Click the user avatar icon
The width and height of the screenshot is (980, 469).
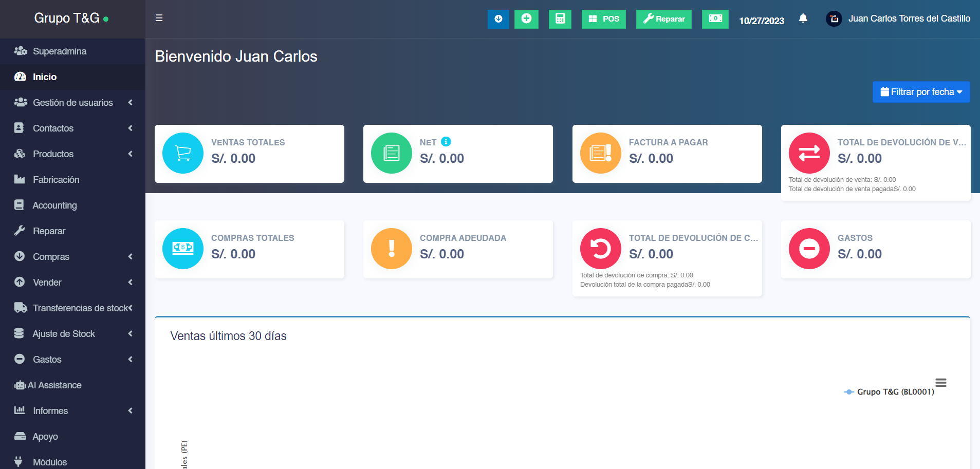[834, 19]
